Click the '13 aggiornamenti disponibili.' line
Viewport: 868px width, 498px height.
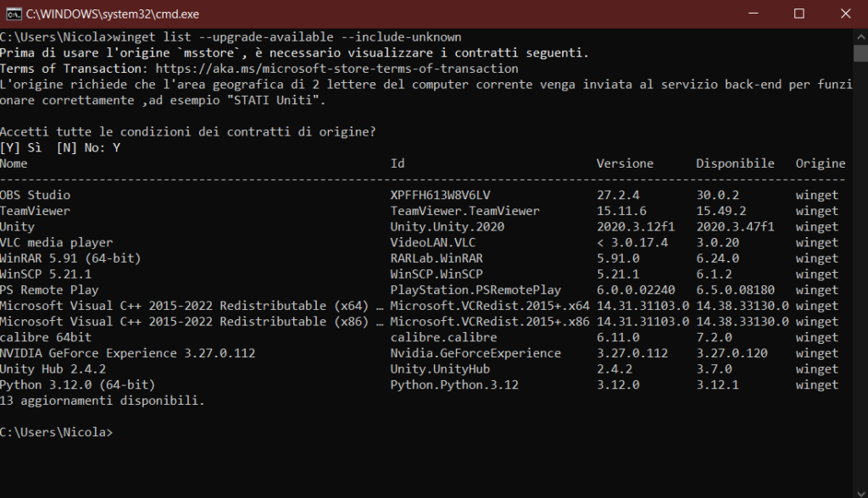click(103, 401)
